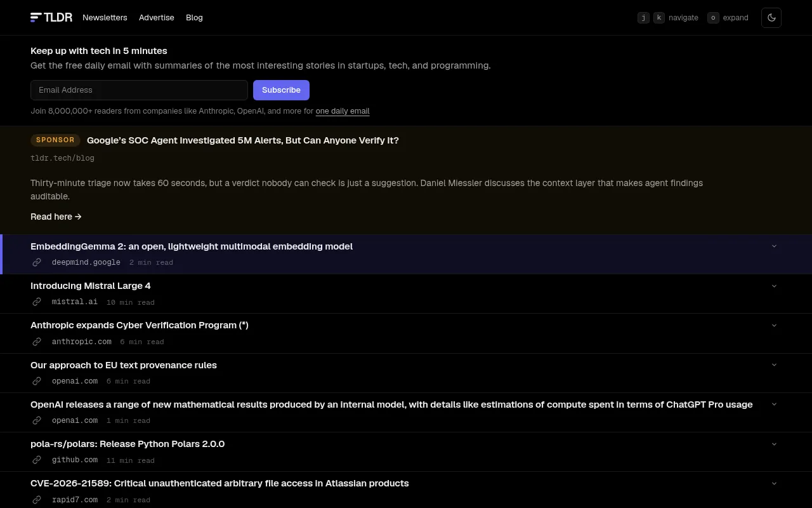
Task: Expand the CVE-2026-21589 story
Action: (774, 483)
